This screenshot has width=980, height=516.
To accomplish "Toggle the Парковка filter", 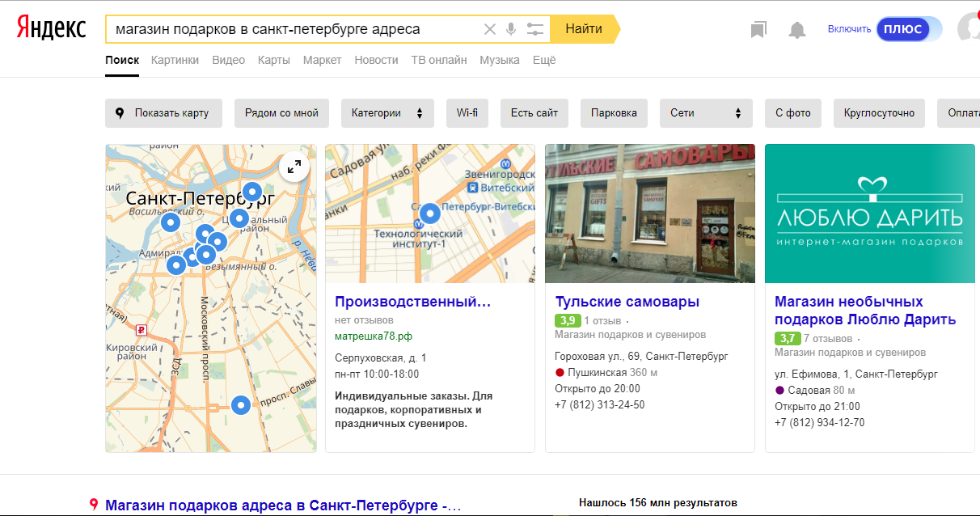I will click(614, 113).
